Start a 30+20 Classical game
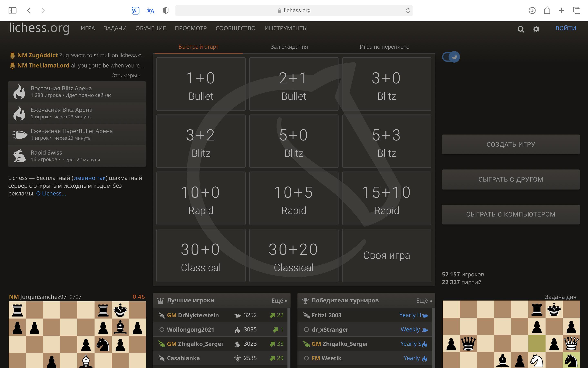The image size is (588, 368). pos(294,255)
